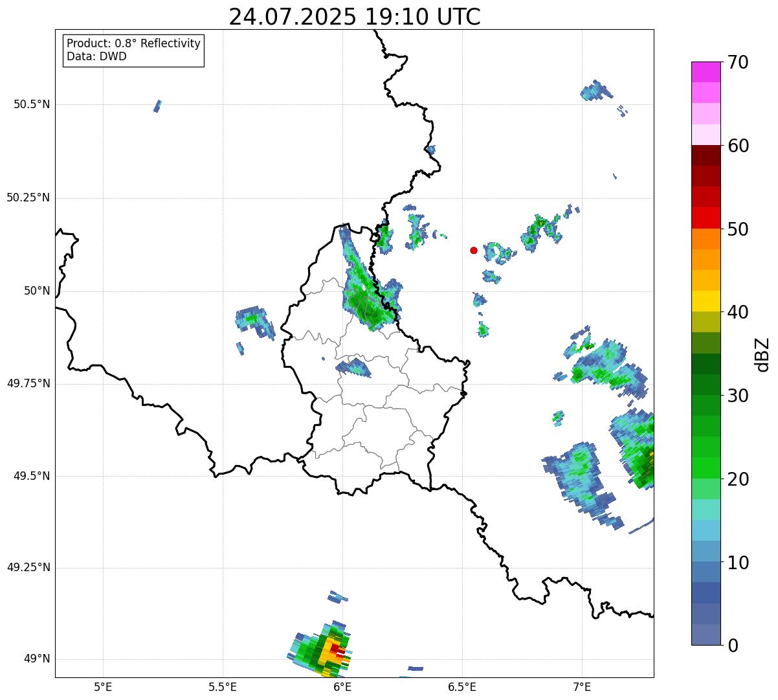The image size is (778, 700).
Task: Click the magenta top colorbar segment
Action: click(706, 72)
